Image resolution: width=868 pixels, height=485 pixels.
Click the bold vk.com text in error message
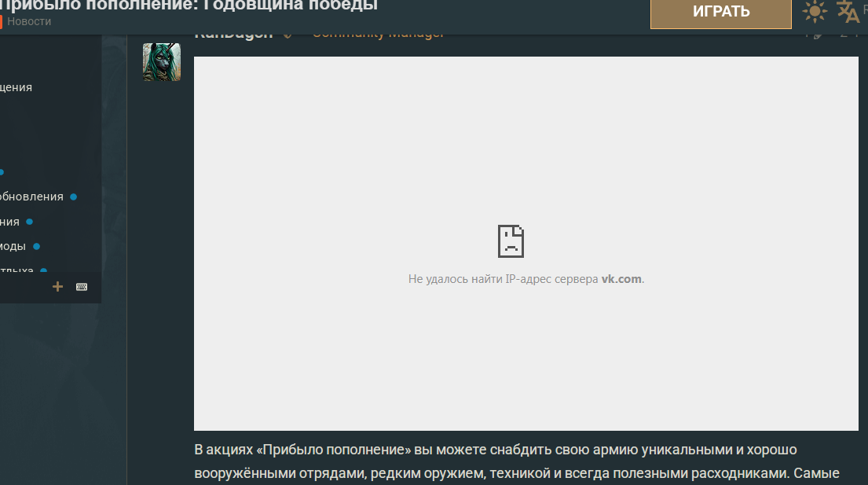621,279
